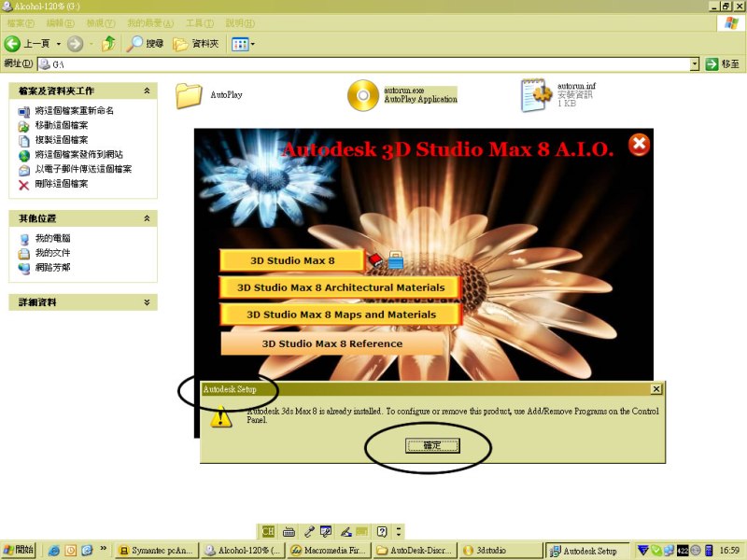Click the 3D Studio Max 8 button

pos(292,260)
